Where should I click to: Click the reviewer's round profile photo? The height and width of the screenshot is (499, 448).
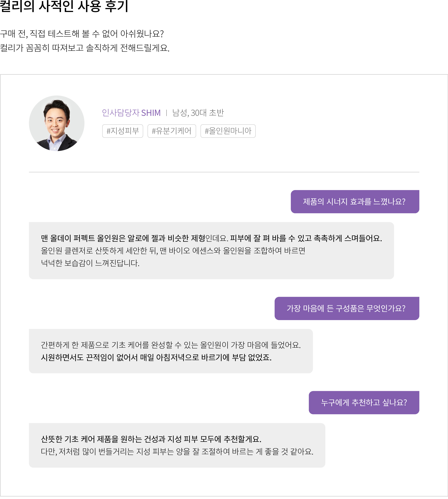[x=57, y=123]
